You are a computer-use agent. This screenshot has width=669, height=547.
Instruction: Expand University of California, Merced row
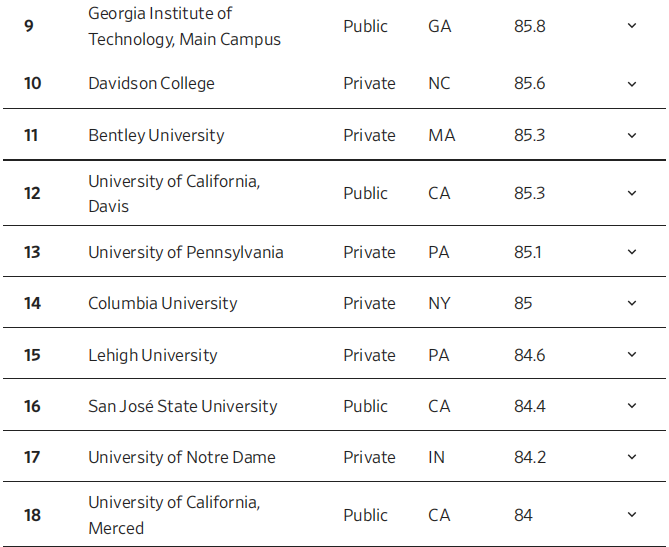pyautogui.click(x=631, y=515)
